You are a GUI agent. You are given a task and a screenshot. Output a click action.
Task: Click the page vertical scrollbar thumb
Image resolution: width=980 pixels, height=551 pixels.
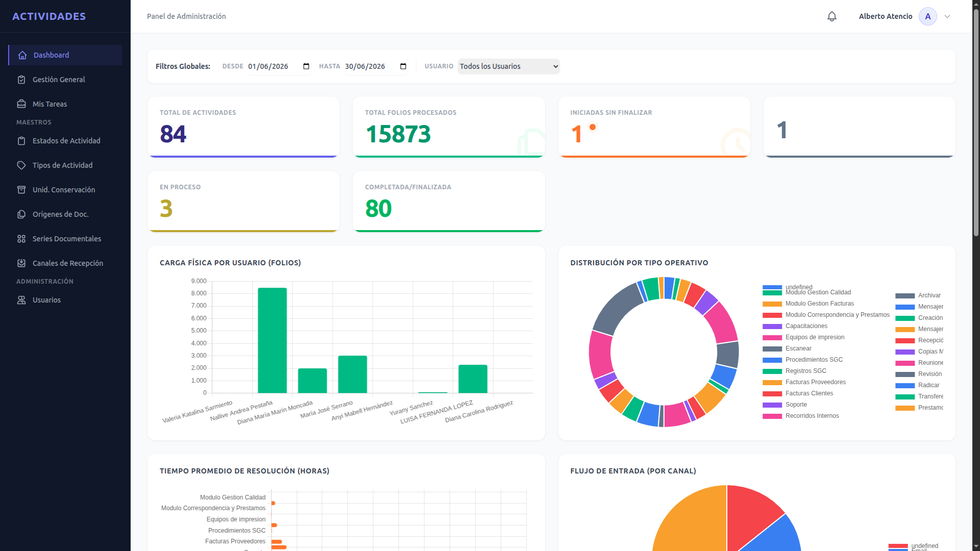(976, 122)
